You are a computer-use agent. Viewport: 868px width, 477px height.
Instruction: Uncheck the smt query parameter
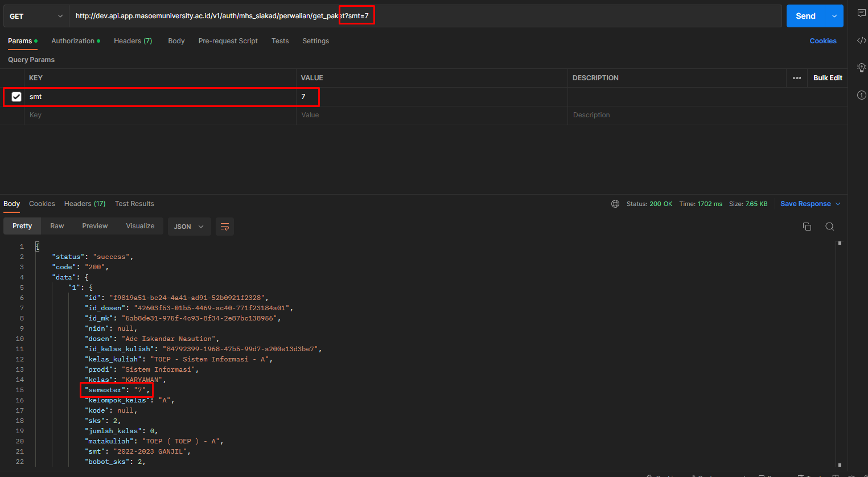pyautogui.click(x=17, y=97)
